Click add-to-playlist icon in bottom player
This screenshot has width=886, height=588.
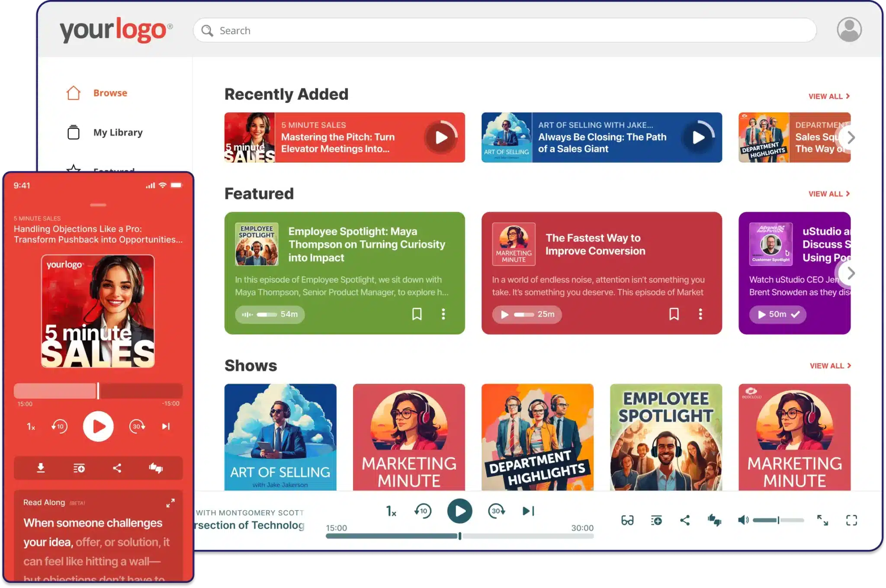point(656,520)
